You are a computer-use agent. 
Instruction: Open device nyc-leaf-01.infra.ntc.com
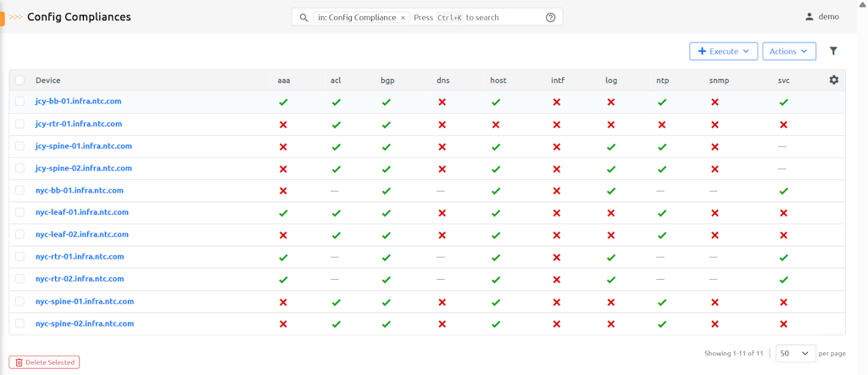(x=82, y=212)
